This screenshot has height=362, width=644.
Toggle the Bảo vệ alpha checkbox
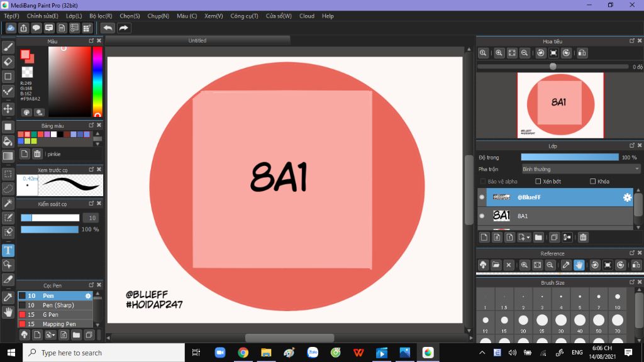(483, 181)
